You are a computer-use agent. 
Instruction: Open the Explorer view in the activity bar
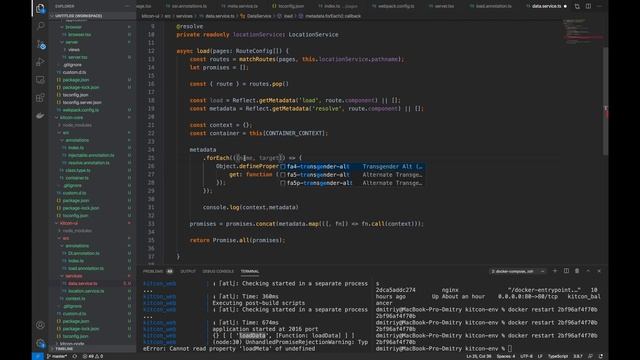[40, 8]
